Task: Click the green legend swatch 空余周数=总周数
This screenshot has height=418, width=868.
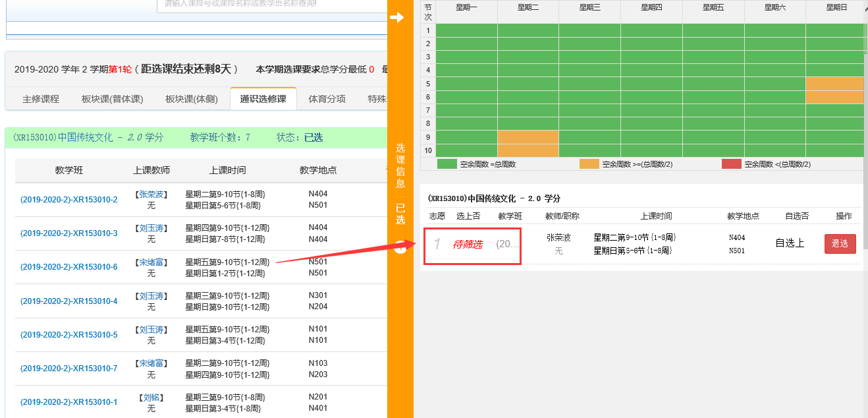Action: point(447,164)
